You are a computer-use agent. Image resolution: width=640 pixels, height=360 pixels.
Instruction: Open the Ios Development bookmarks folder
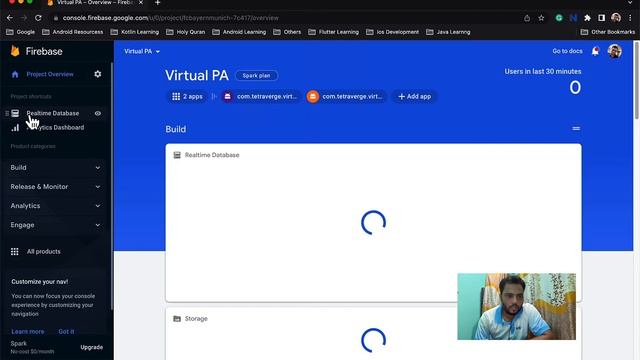(393, 32)
